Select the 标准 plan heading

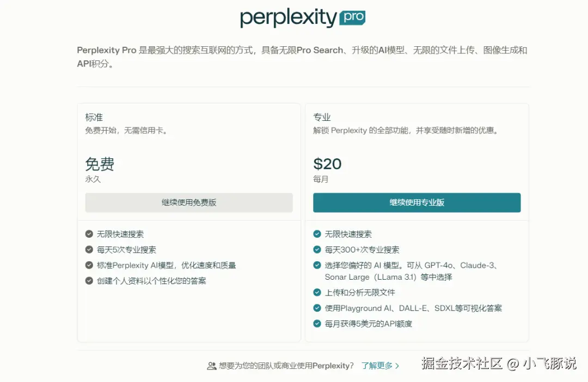(x=94, y=118)
